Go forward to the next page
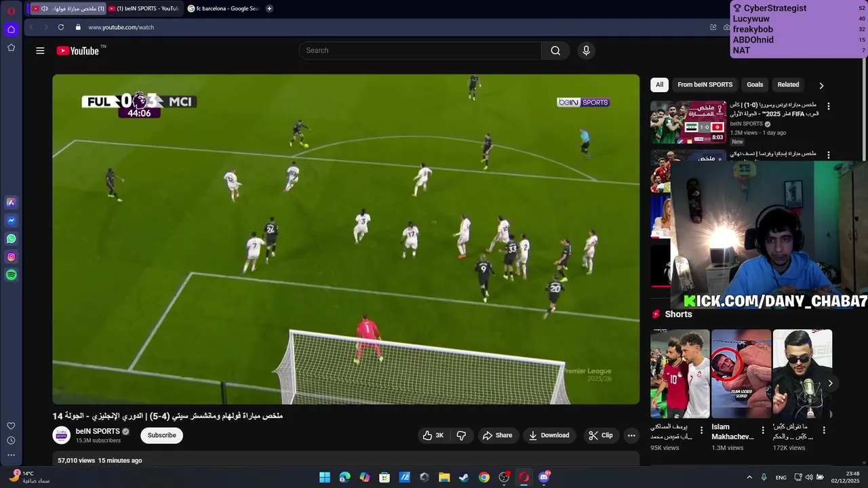 point(45,27)
